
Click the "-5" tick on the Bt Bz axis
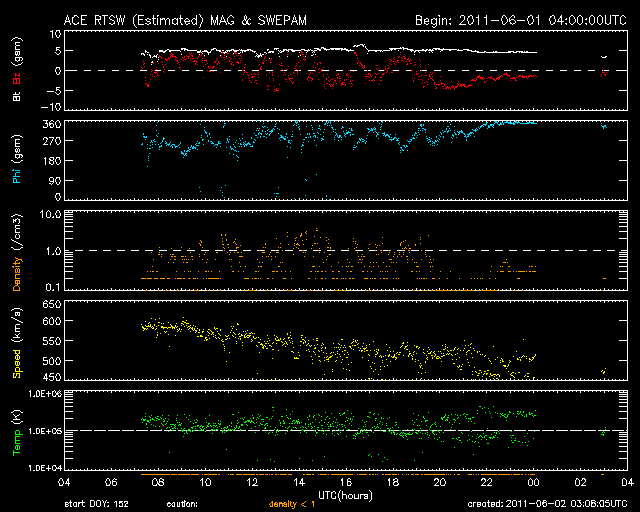53,90
